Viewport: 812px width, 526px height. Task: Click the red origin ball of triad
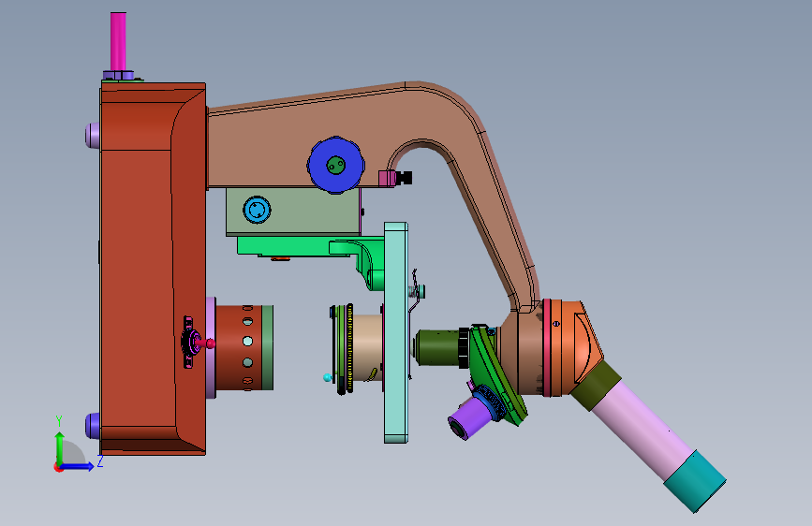pos(58,467)
